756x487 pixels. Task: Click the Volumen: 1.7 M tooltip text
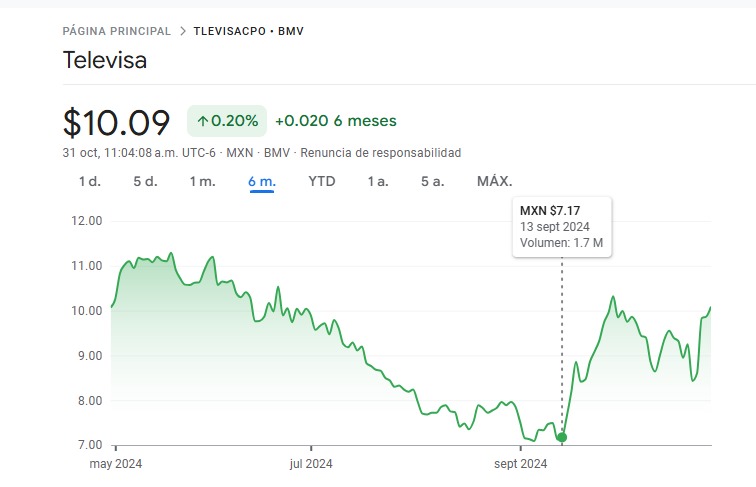tap(561, 243)
